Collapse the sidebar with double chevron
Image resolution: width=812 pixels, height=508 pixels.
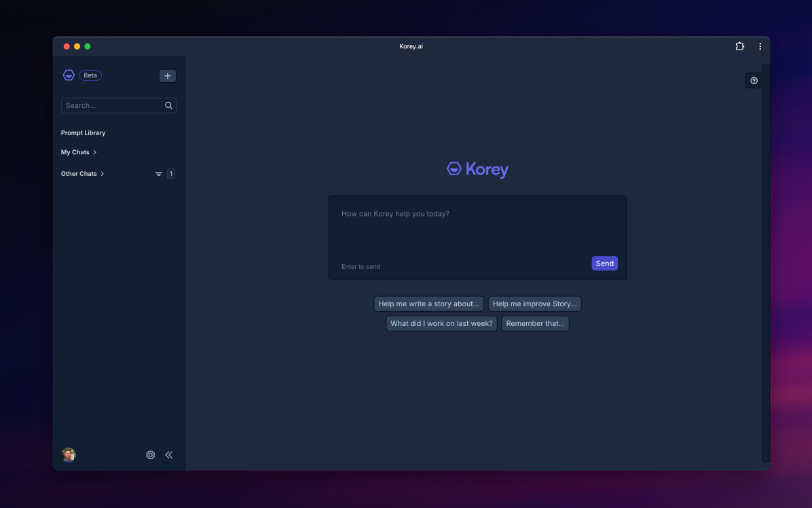pos(169,454)
